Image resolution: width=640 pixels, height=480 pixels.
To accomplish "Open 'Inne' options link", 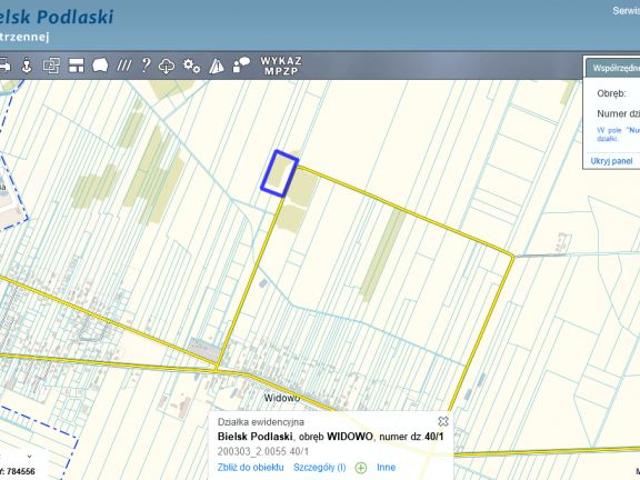I will (x=386, y=467).
